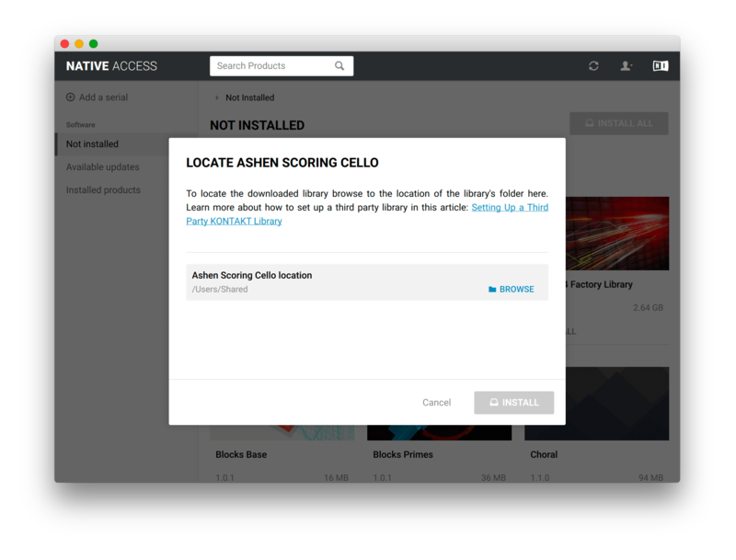Browse for Ashen Scoring Cello location
This screenshot has height=560, width=736.
click(512, 290)
